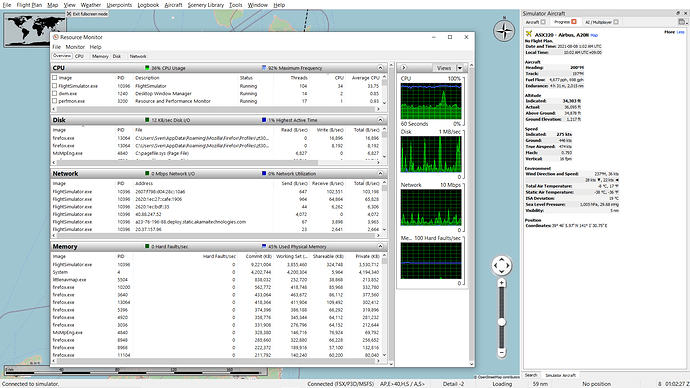Viewport: 690px width, 388px height.
Task: Click the Less link in Progress panel
Action: [680, 32]
